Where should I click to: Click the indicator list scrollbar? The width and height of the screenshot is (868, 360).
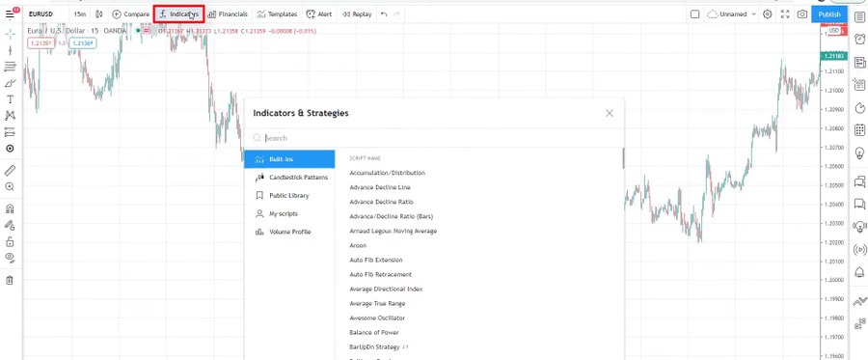point(623,158)
